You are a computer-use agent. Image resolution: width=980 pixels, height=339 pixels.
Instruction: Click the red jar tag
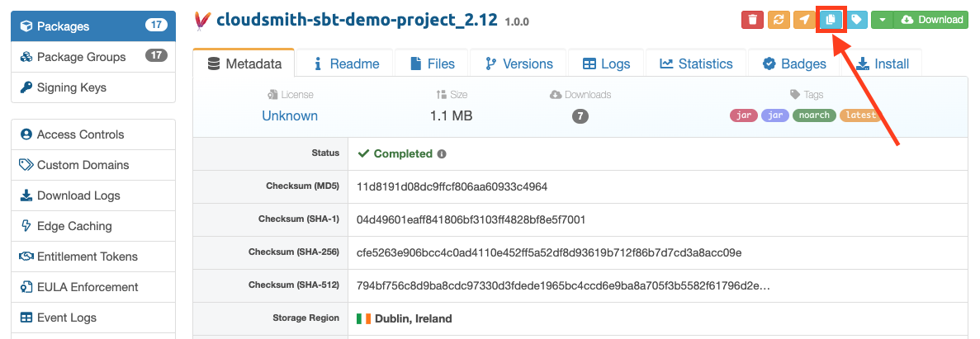point(744,115)
